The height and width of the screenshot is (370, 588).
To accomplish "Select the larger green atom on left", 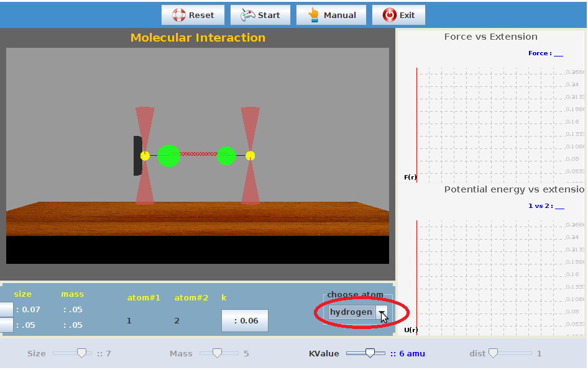I will point(168,156).
